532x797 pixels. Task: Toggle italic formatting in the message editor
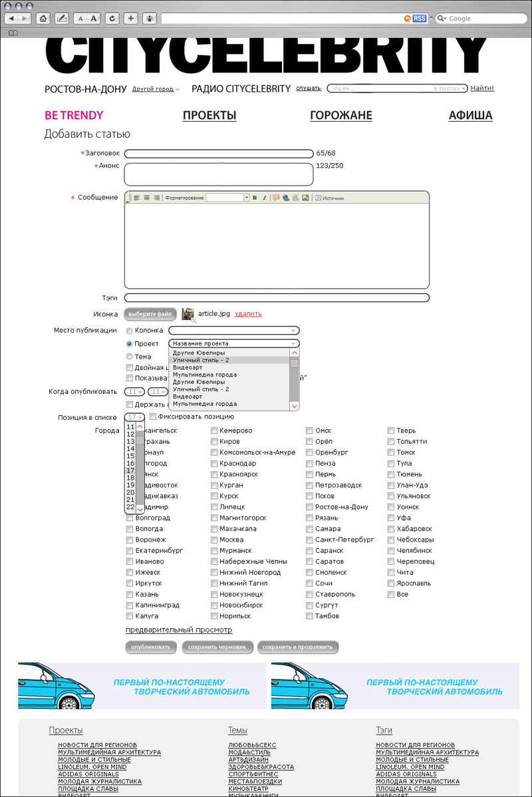[x=264, y=198]
